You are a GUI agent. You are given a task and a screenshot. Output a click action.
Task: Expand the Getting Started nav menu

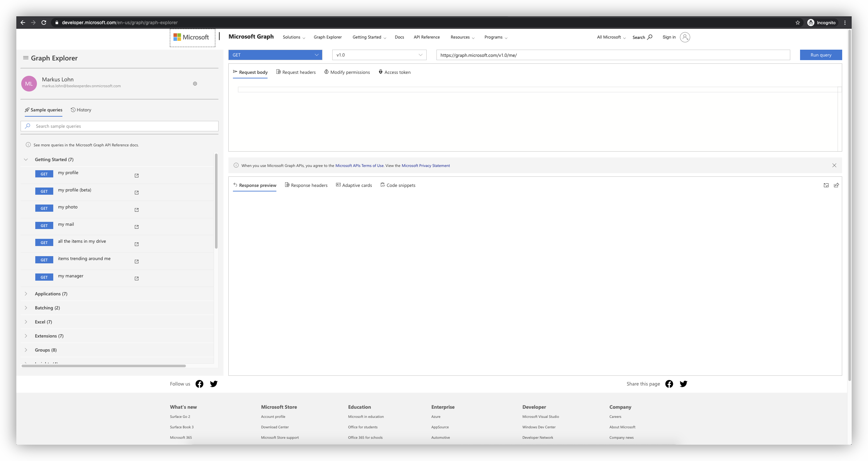pyautogui.click(x=369, y=37)
